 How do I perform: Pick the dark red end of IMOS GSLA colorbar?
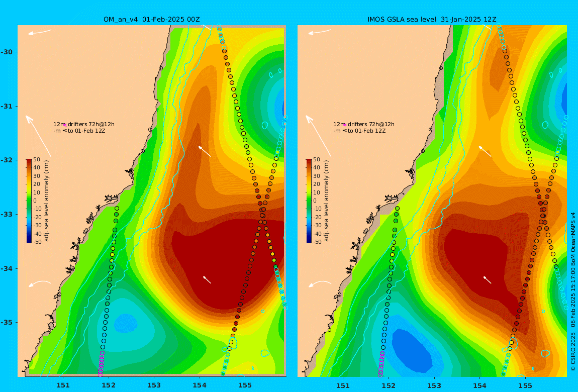(x=309, y=161)
